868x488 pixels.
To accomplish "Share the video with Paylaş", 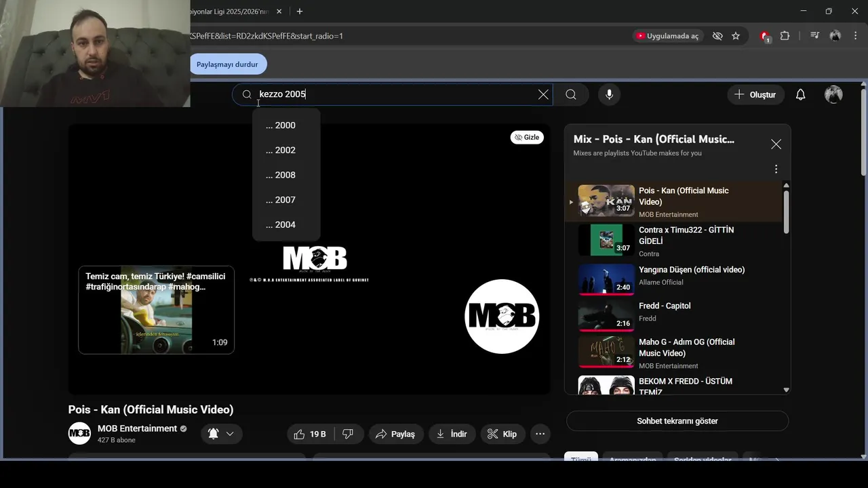I will (x=396, y=434).
